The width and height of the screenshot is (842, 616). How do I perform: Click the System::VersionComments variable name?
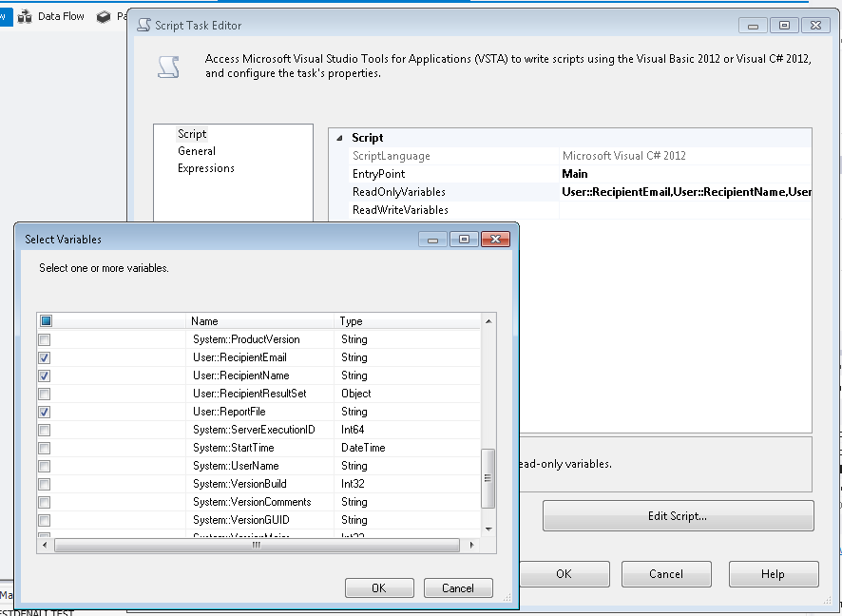click(252, 502)
